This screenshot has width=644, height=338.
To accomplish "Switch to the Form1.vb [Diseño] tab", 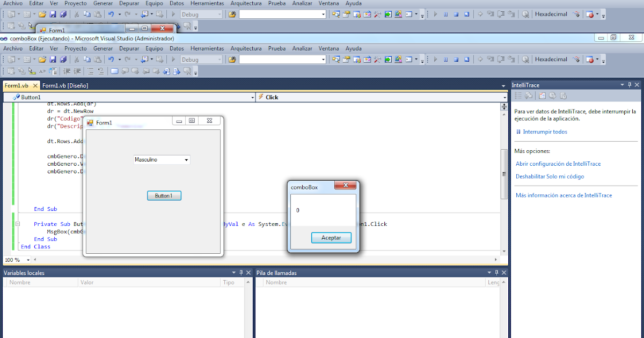I will point(65,85).
